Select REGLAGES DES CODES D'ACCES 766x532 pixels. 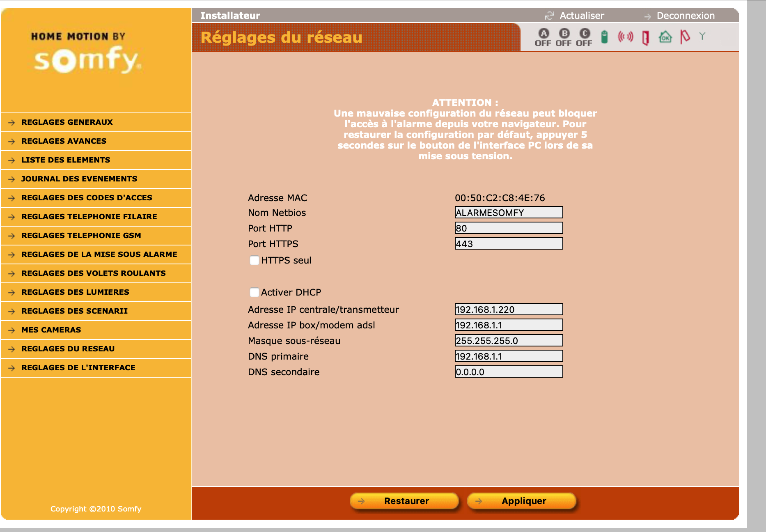[x=96, y=198]
